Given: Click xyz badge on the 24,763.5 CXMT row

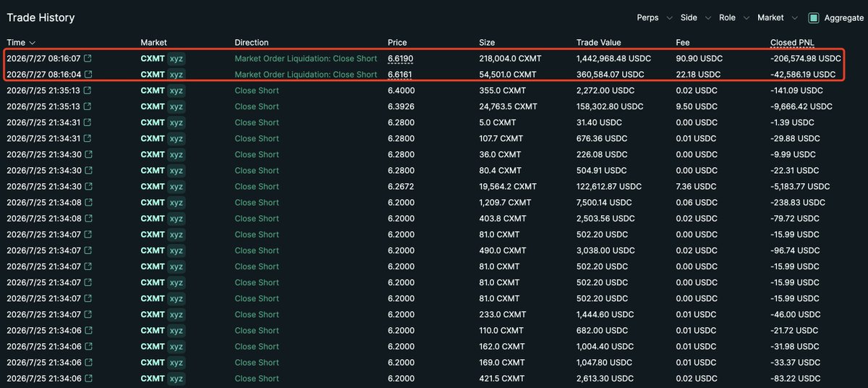Looking at the screenshot, I should tap(176, 106).
